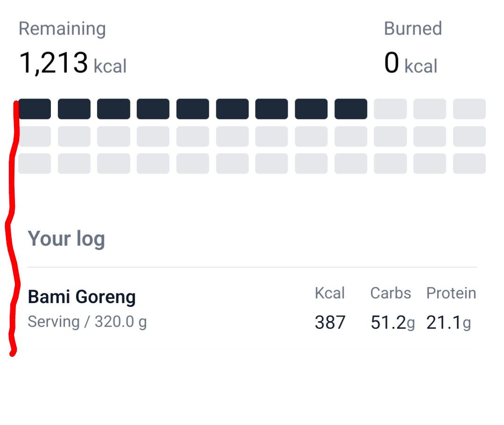Click the Protein column header
Image resolution: width=504 pixels, height=425 pixels.
pos(451,293)
